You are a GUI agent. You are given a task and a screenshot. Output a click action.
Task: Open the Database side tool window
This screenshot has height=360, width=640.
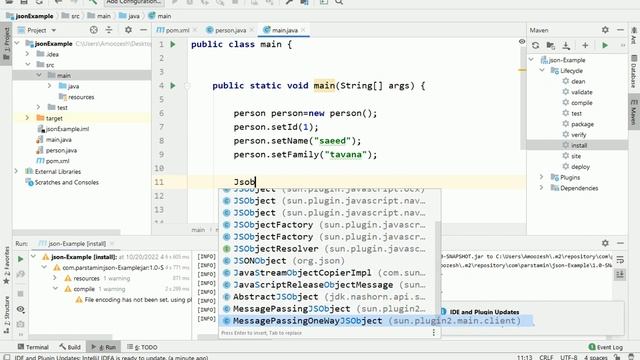(x=633, y=72)
